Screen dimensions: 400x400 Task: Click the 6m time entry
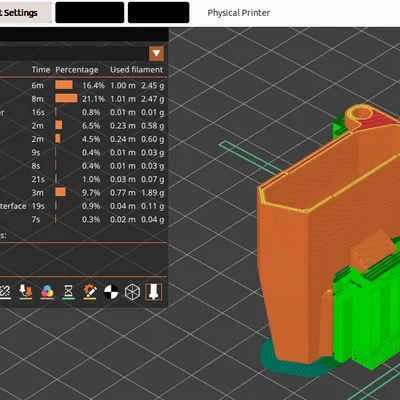click(x=38, y=86)
